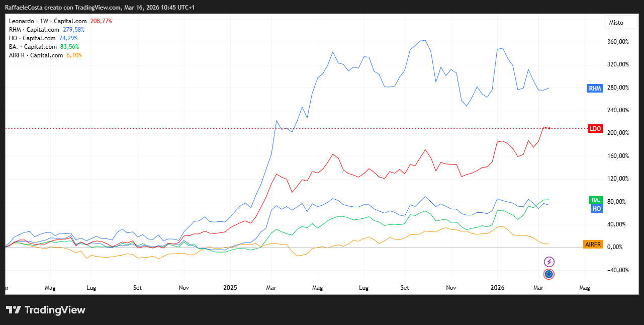
Task: Click the purple lightning event marker
Action: [x=549, y=262]
